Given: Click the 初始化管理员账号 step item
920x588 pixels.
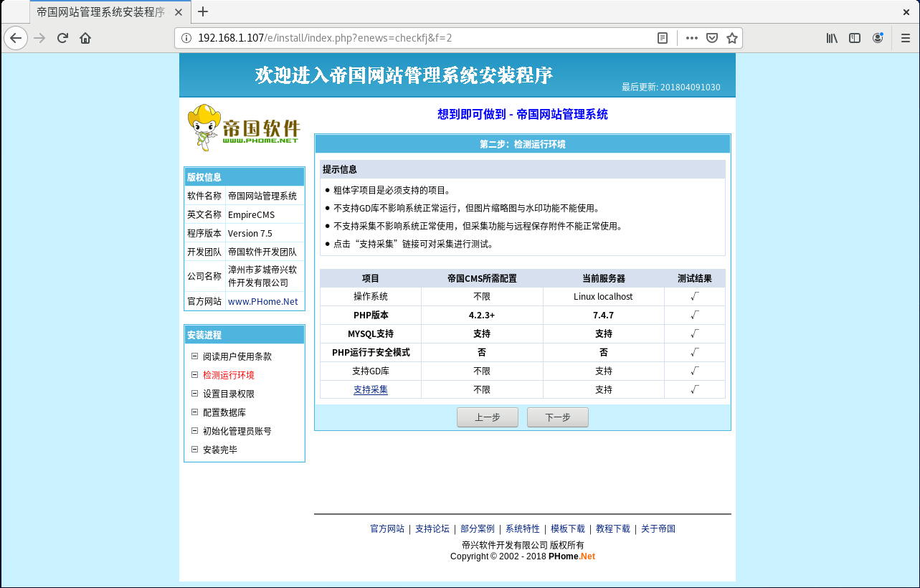Looking at the screenshot, I should pyautogui.click(x=237, y=431).
